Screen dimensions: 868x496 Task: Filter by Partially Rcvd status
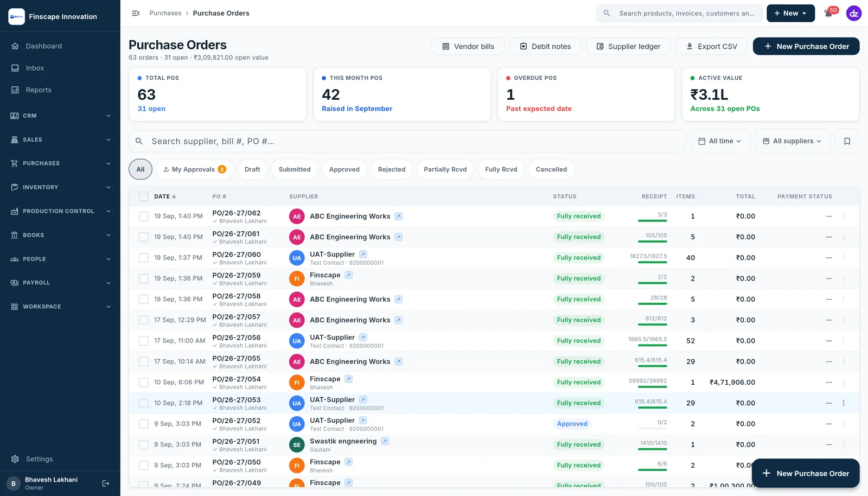[445, 169]
